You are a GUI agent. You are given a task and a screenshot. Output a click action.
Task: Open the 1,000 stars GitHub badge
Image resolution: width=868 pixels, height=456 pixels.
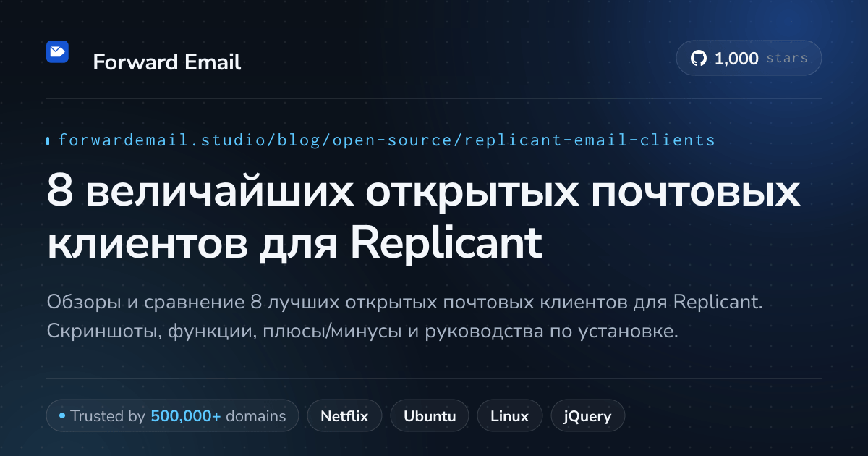pyautogui.click(x=749, y=59)
